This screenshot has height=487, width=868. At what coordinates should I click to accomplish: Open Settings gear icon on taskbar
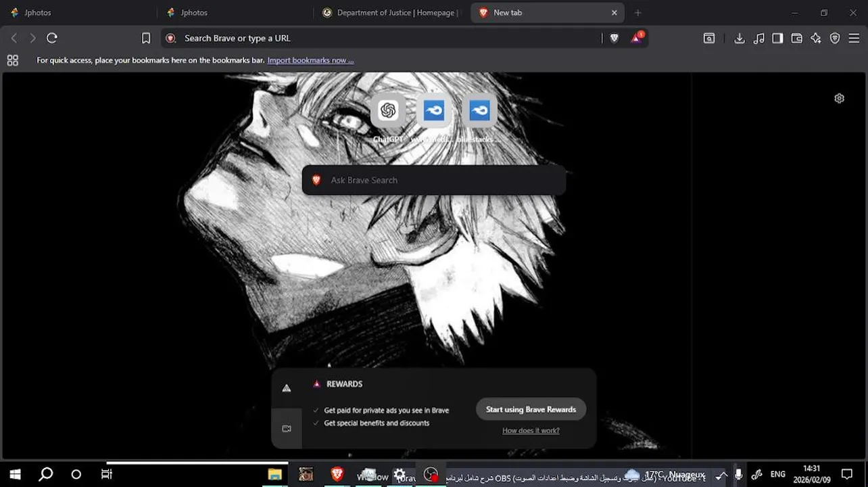click(400, 474)
